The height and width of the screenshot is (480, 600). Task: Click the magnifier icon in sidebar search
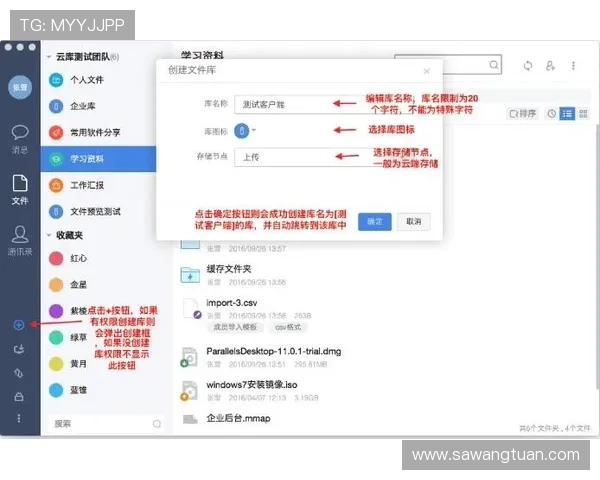157,424
